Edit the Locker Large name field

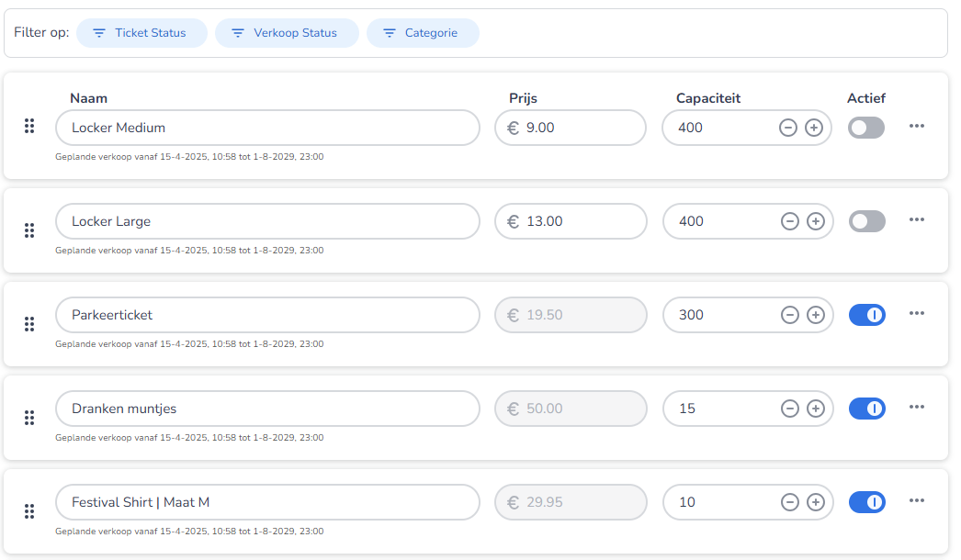[x=266, y=221]
